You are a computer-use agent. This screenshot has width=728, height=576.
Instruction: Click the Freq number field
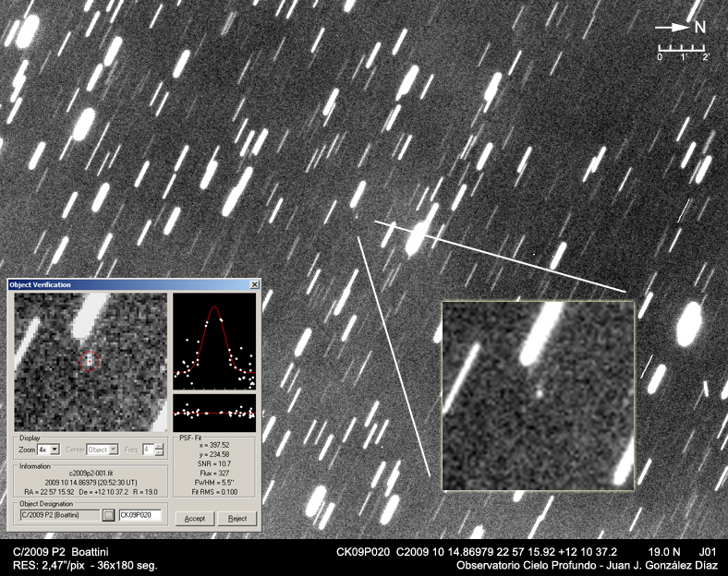pyautogui.click(x=147, y=450)
